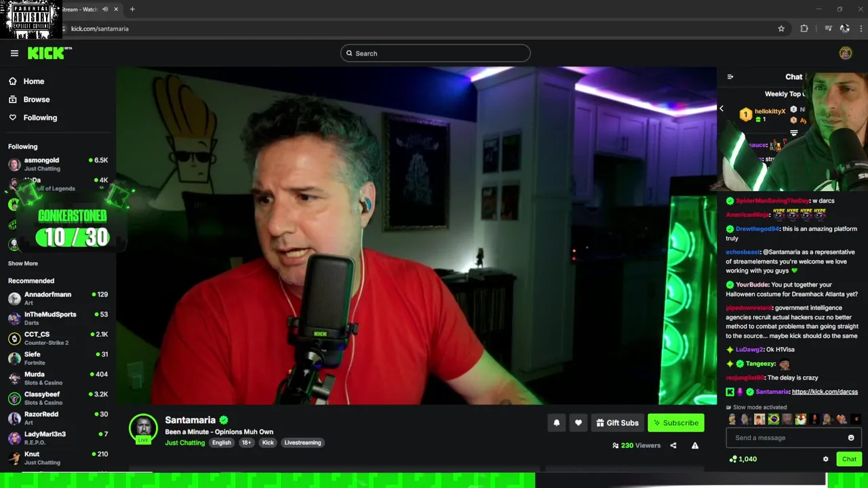The image size is (868, 488).
Task: Click LuDawg2 username in chat
Action: [x=749, y=350]
